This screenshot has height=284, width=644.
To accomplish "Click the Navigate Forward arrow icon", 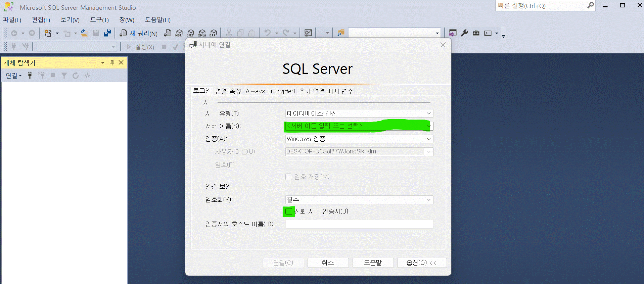I will (x=32, y=33).
